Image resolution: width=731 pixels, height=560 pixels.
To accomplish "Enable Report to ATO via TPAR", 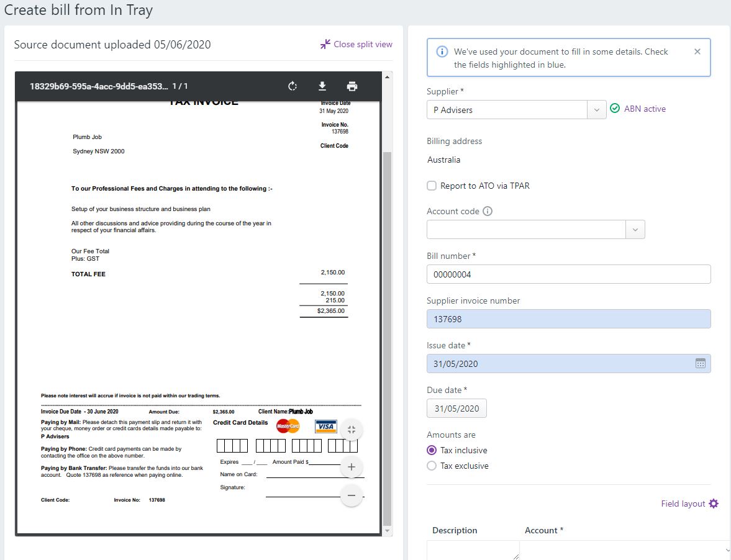I will point(430,186).
